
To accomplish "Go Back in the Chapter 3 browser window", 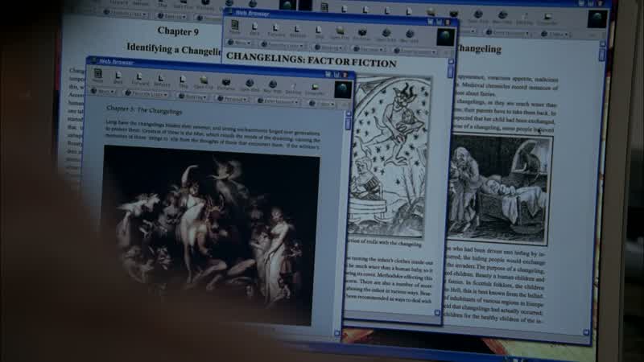I will pos(118,77).
